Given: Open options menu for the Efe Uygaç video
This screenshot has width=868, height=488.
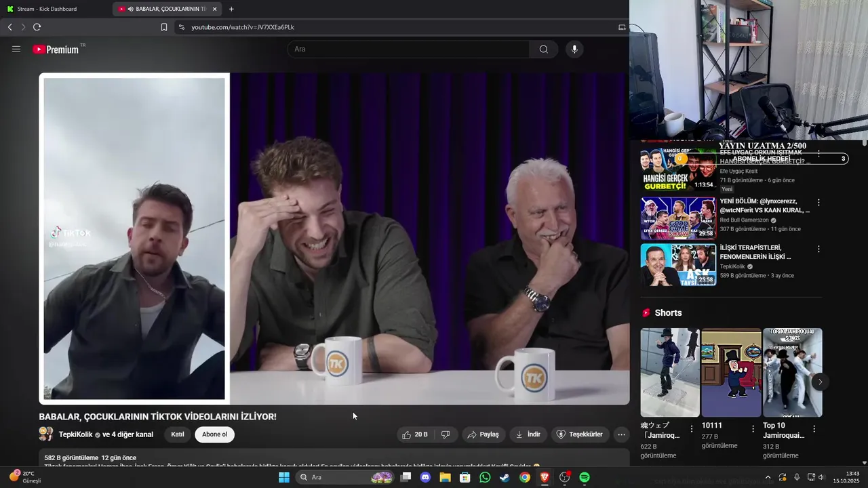Looking at the screenshot, I should [818, 155].
